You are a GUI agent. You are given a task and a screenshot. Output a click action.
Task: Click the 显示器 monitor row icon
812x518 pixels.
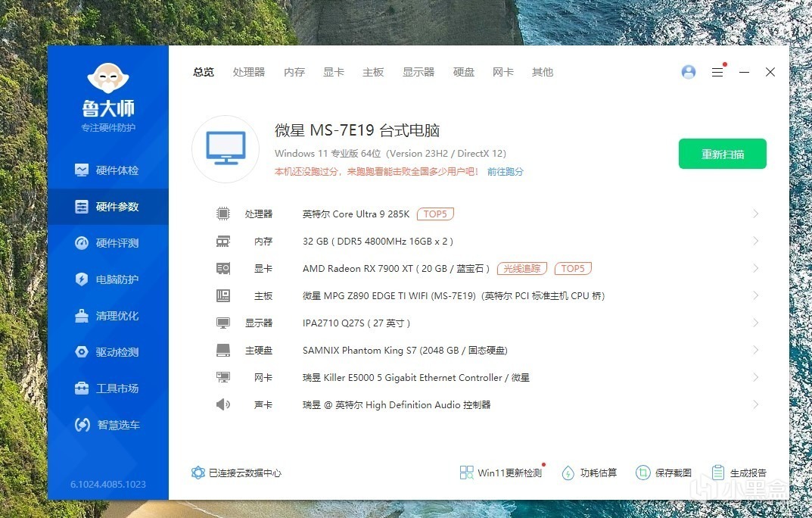222,323
